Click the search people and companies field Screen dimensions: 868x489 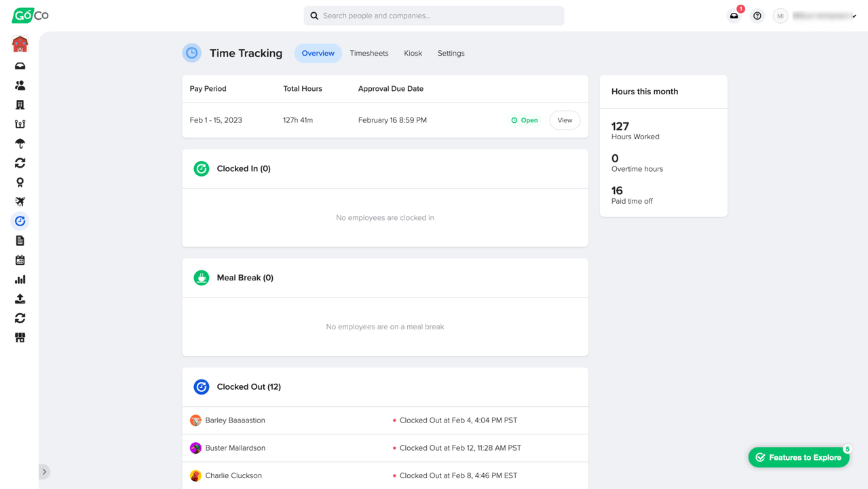pyautogui.click(x=434, y=16)
